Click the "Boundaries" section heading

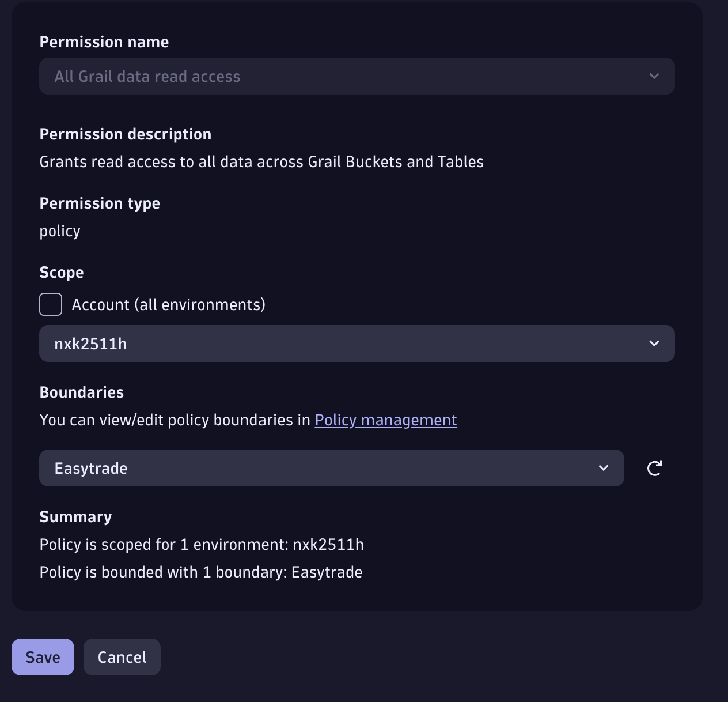pyautogui.click(x=82, y=392)
